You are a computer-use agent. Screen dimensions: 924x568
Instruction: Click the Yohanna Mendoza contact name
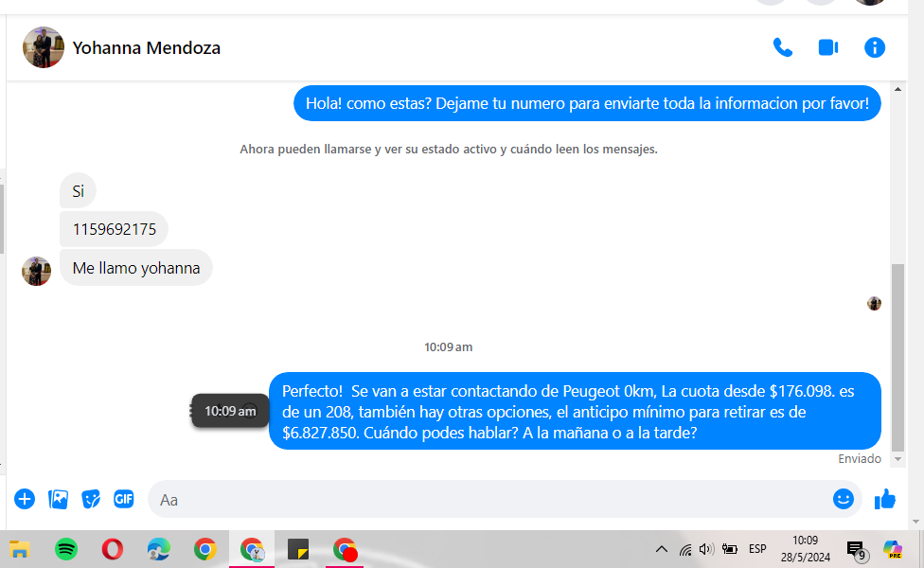tap(146, 47)
